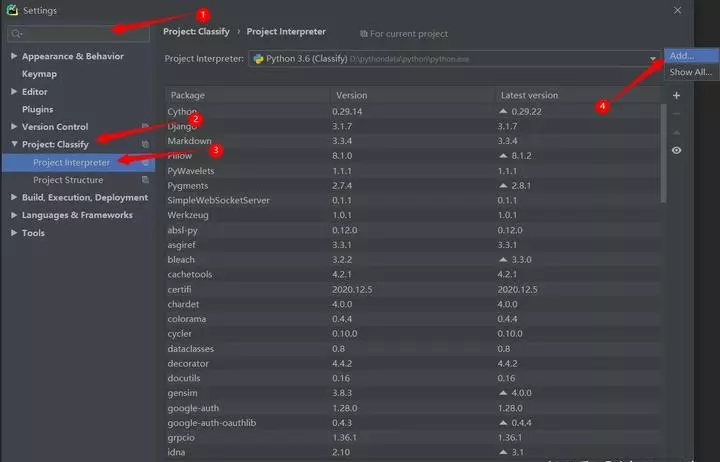Viewport: 720px width, 462px height.
Task: Select the SimpleWebSocketServer package row
Action: coord(413,200)
